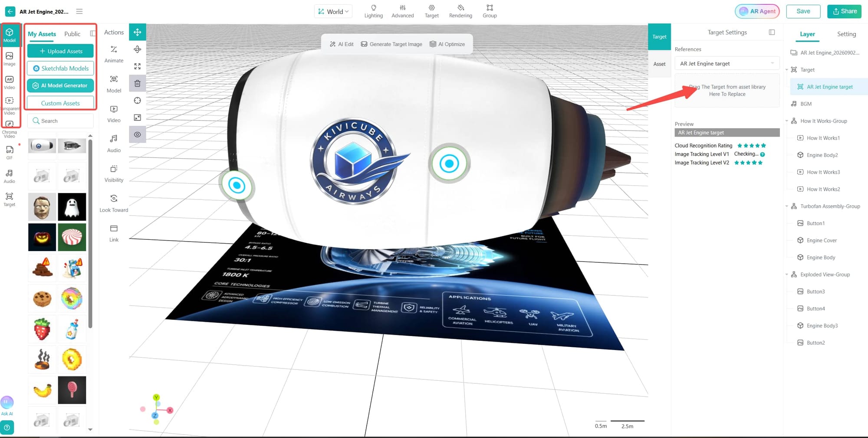Select the rotate transform tool
Viewport: 868px width, 438px height.
(138, 49)
